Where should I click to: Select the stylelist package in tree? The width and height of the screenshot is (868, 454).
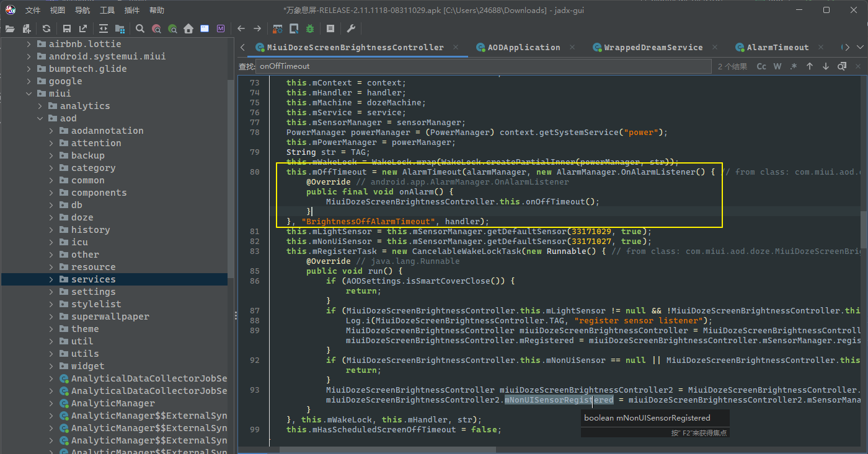[x=96, y=304]
